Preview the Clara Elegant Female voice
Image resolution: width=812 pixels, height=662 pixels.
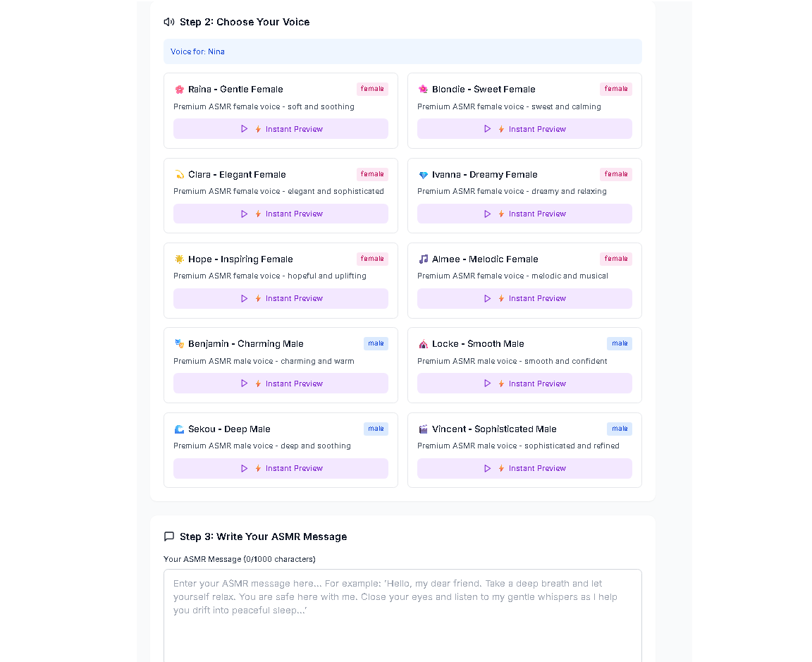(x=281, y=214)
